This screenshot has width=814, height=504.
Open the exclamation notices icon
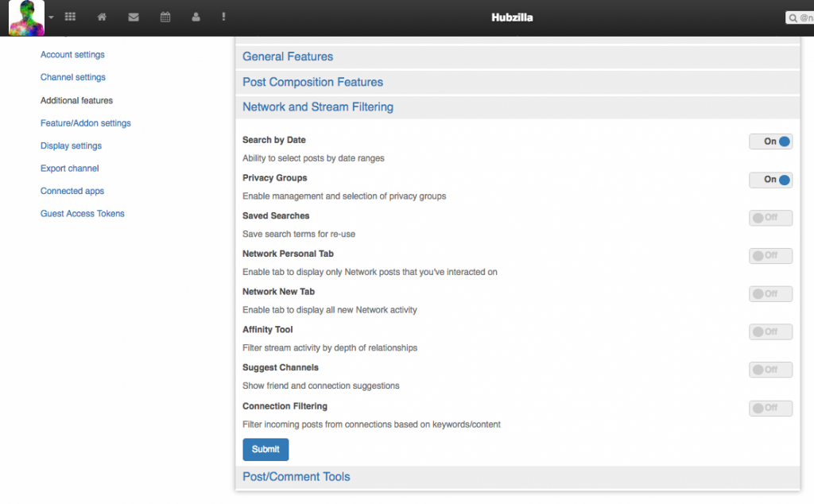[x=224, y=17]
